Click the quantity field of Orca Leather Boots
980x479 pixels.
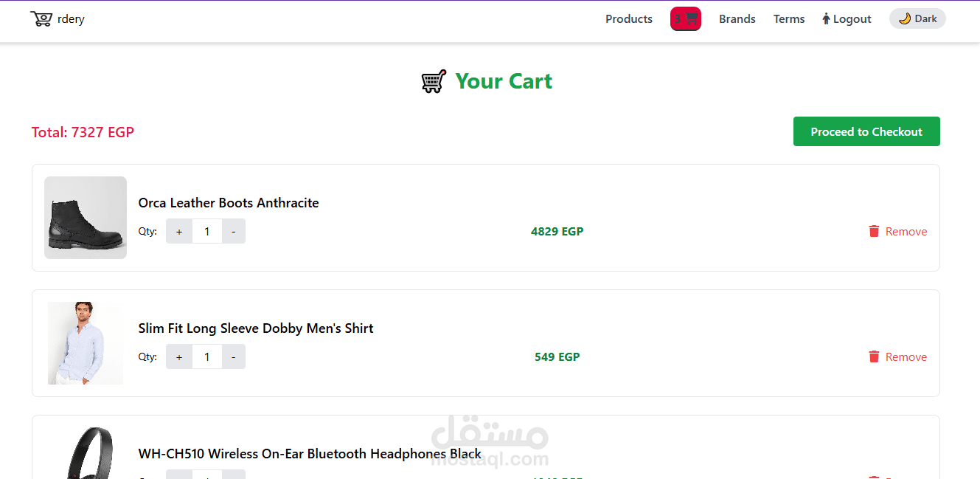pos(207,231)
